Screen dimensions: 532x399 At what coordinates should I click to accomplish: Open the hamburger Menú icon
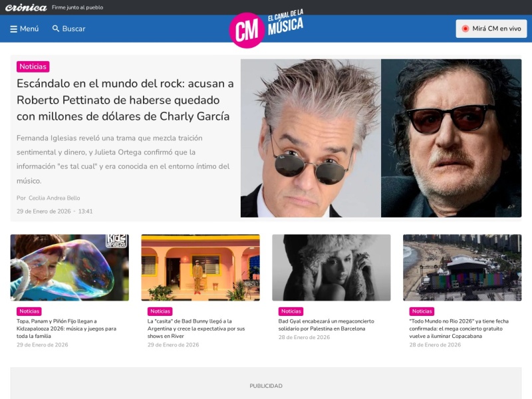(x=13, y=29)
